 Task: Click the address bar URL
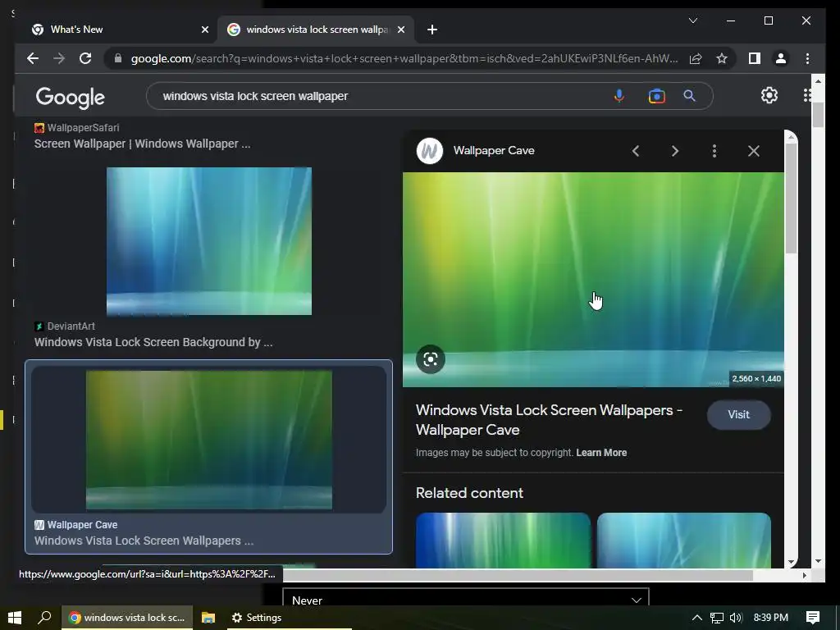click(404, 58)
